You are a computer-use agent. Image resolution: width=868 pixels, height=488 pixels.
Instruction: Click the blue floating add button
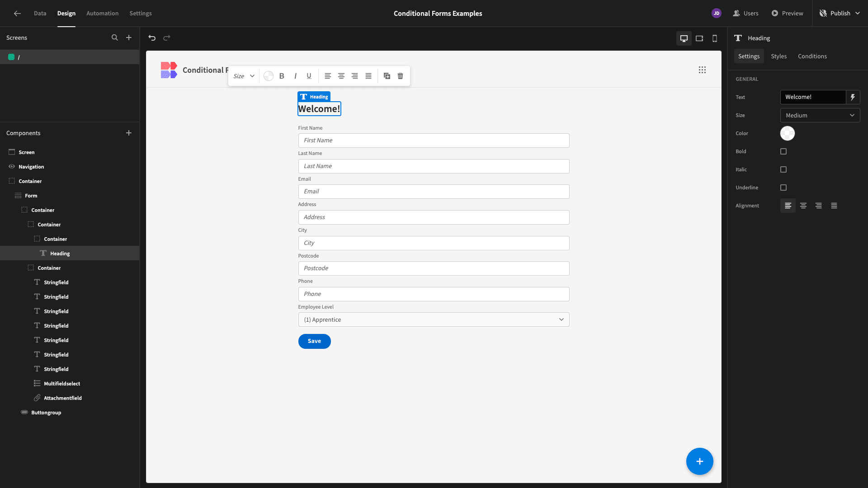700,461
